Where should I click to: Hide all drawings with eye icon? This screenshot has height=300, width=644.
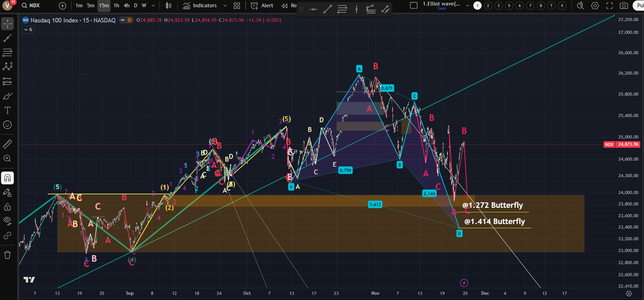[7, 221]
